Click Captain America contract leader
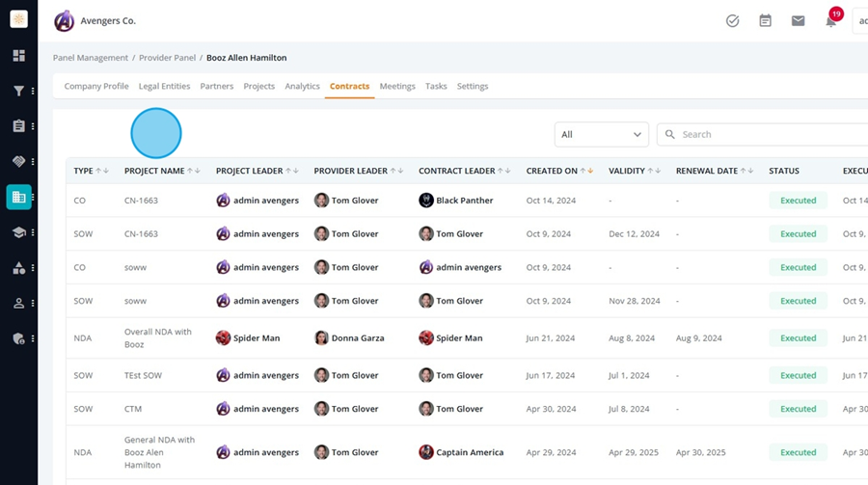Image resolution: width=868 pixels, height=485 pixels. click(x=461, y=452)
